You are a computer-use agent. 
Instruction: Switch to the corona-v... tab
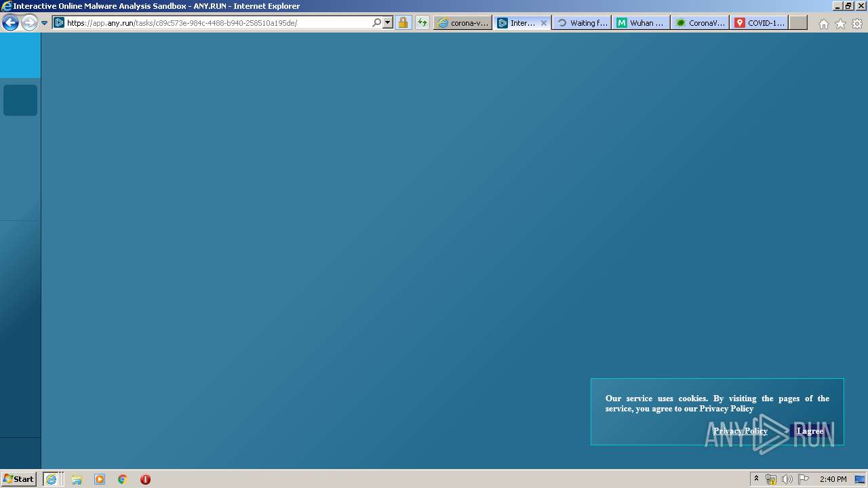[463, 22]
